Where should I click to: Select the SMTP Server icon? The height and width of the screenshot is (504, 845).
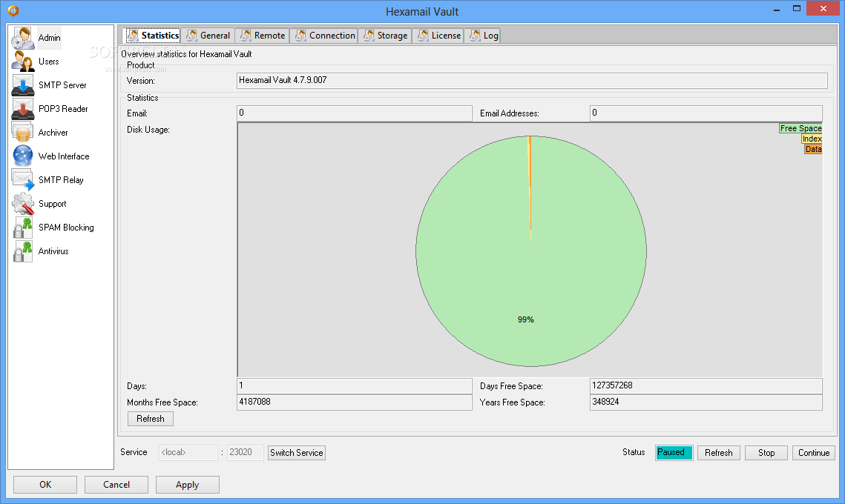pyautogui.click(x=23, y=85)
